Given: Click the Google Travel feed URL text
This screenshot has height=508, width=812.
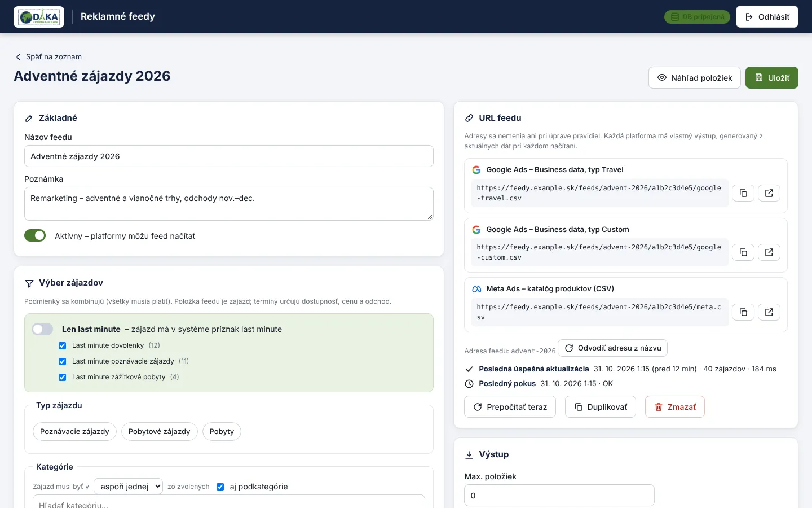Looking at the screenshot, I should pos(599,193).
